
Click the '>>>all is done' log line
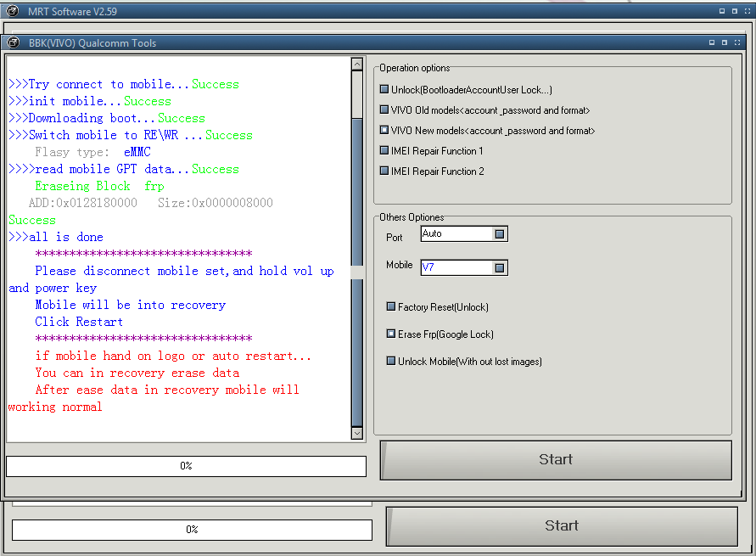56,237
